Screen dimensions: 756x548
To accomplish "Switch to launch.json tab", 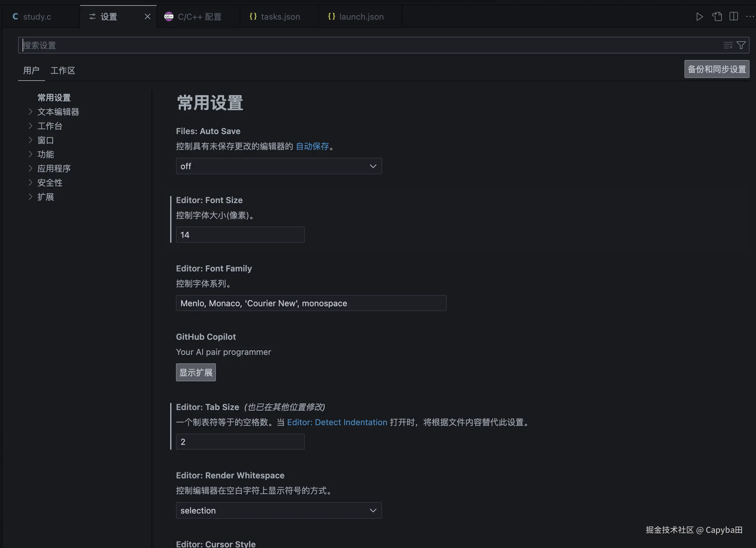I will 361,17.
